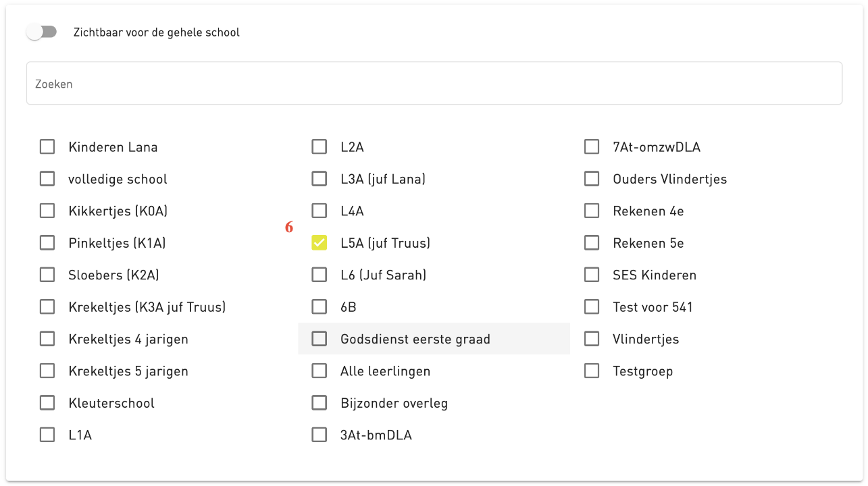Select 'Kleuterschool' group
868x486 pixels.
[x=47, y=402]
